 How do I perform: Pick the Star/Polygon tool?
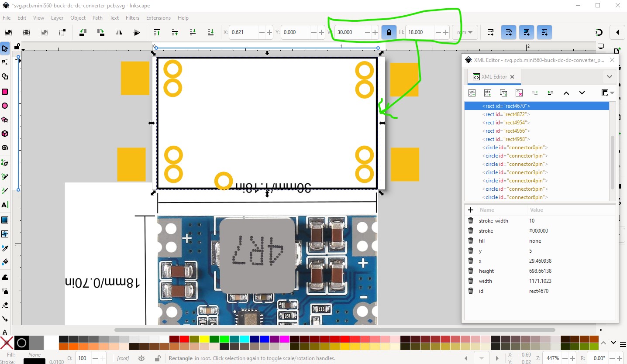point(5,120)
